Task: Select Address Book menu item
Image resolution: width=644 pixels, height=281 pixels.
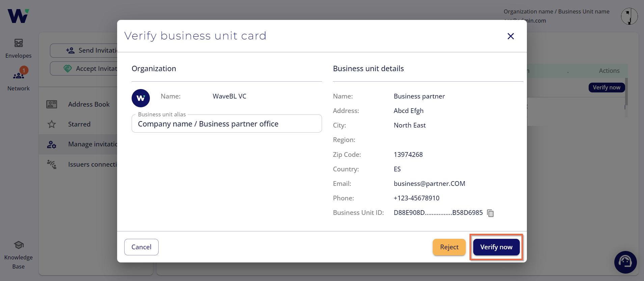Action: click(88, 104)
